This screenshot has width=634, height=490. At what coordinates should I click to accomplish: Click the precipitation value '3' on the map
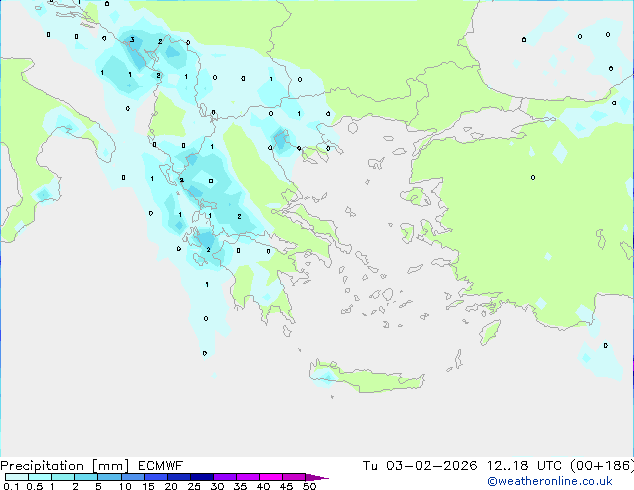coord(132,39)
